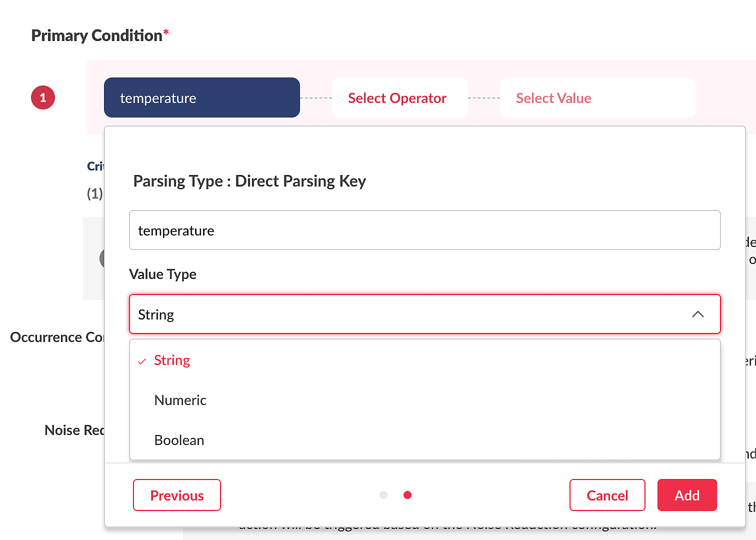The height and width of the screenshot is (540, 756).
Task: Pick Numeric as the value type
Action: click(180, 400)
